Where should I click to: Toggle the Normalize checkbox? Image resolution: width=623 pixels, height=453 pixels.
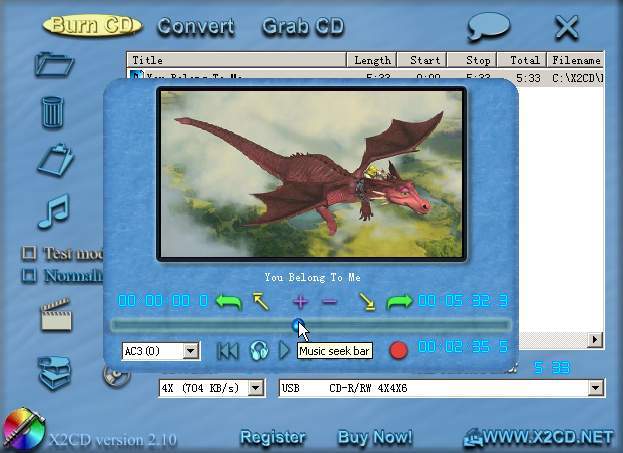29,275
